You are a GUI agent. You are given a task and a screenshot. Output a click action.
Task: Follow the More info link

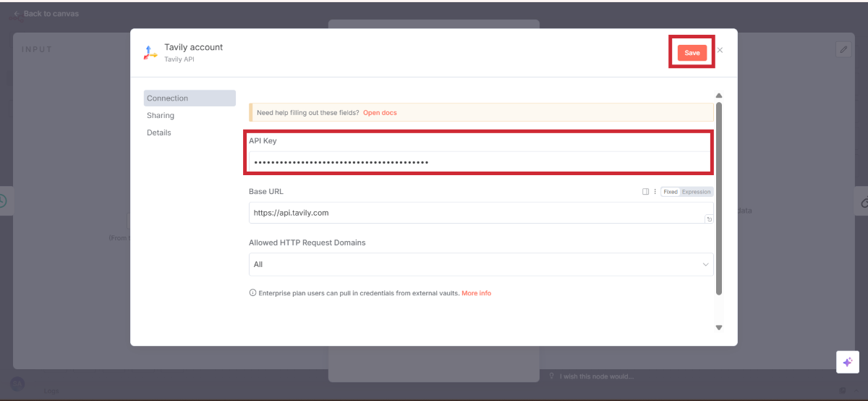pos(476,293)
